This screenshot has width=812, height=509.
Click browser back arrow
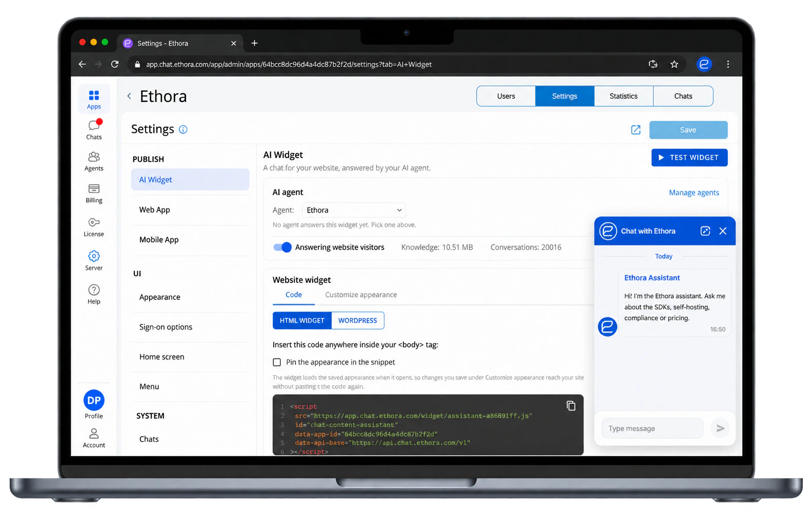82,64
